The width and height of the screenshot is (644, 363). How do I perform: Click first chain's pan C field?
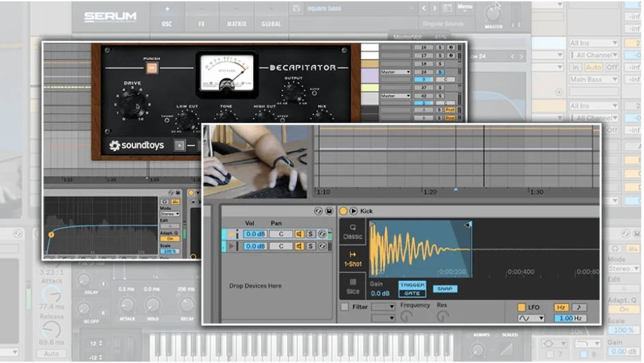281,234
